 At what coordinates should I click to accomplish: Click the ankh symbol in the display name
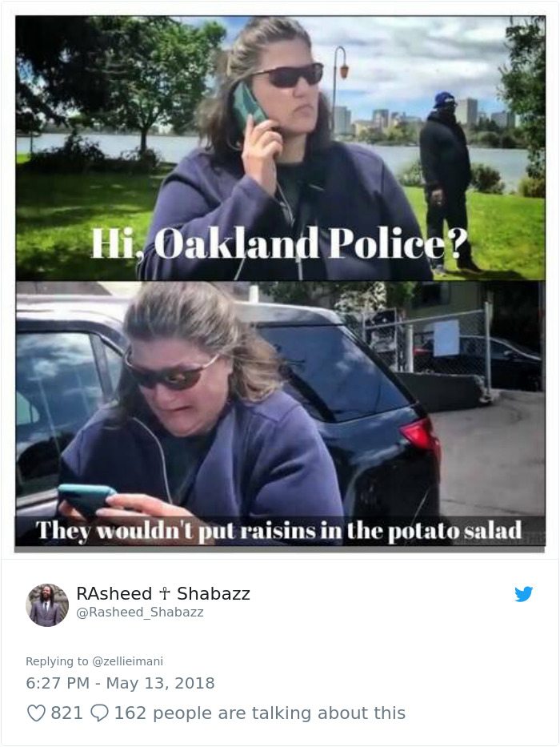164,593
